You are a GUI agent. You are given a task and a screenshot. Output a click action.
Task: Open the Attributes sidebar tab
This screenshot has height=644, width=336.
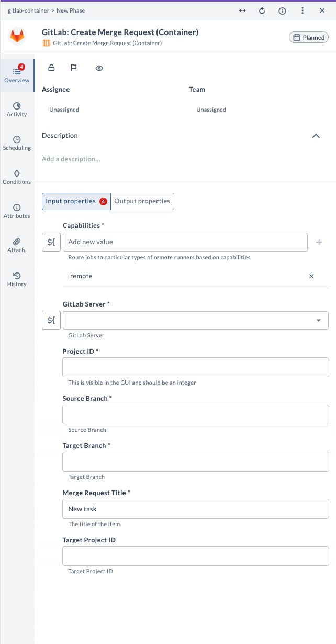(17, 211)
